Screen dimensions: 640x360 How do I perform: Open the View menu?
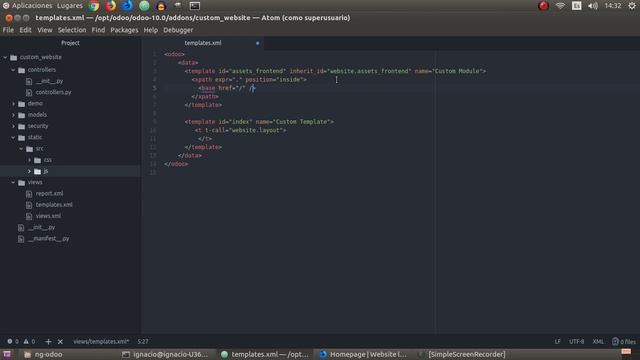pos(44,30)
